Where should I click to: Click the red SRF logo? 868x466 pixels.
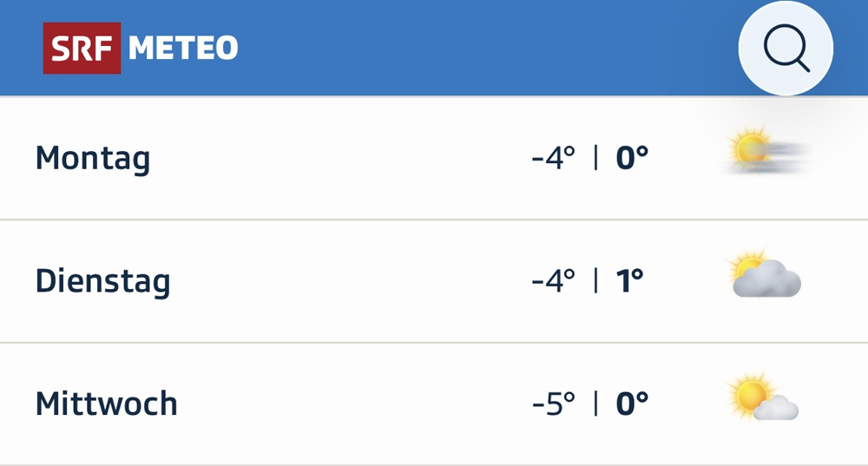click(82, 49)
